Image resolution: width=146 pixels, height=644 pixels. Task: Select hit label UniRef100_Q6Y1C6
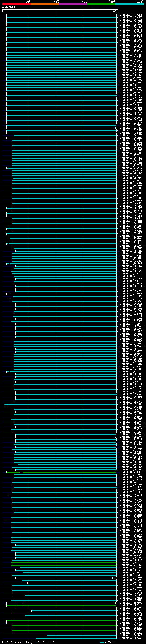pos(131,636)
